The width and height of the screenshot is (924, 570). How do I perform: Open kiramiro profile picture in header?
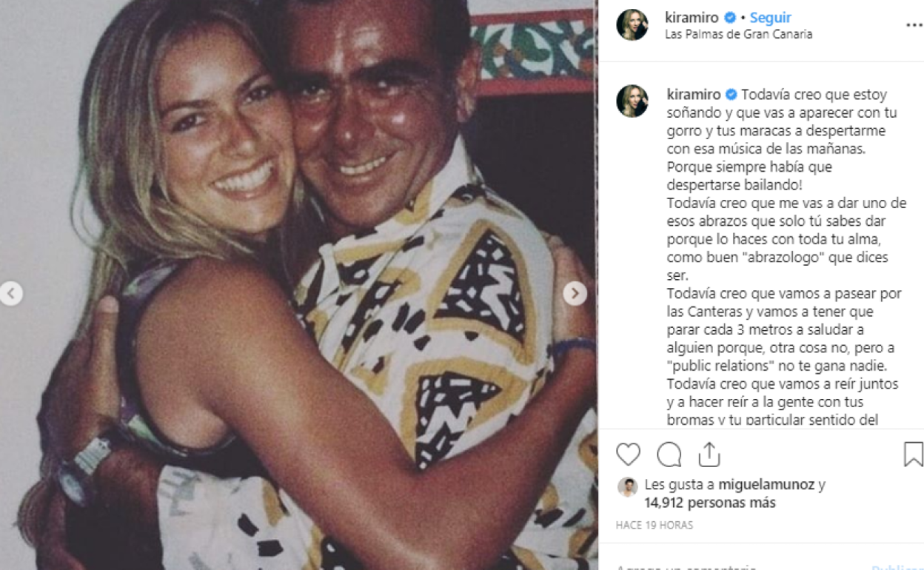coord(632,25)
